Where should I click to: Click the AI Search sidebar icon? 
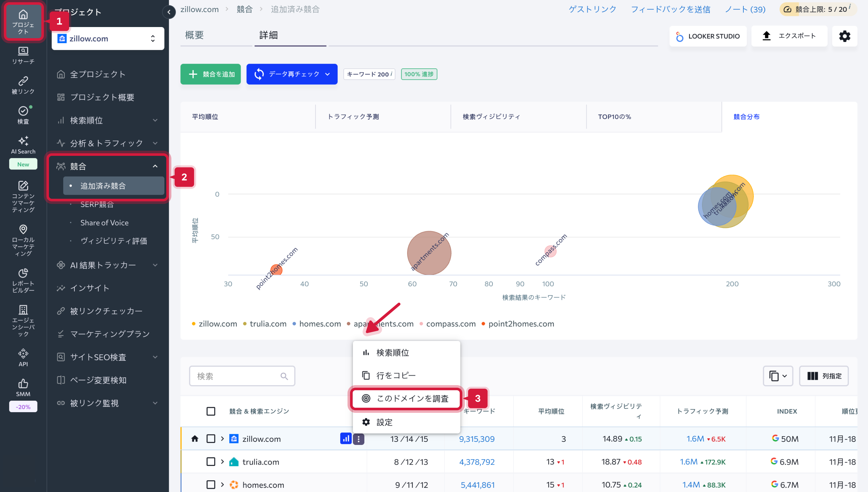click(23, 145)
